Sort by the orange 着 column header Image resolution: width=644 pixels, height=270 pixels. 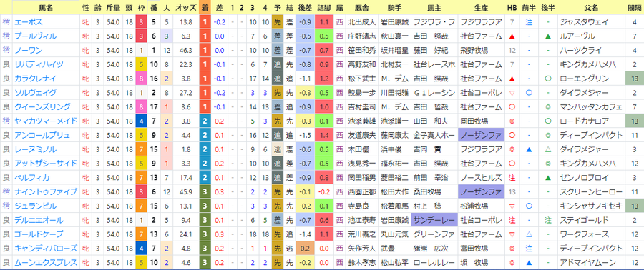(205, 7)
